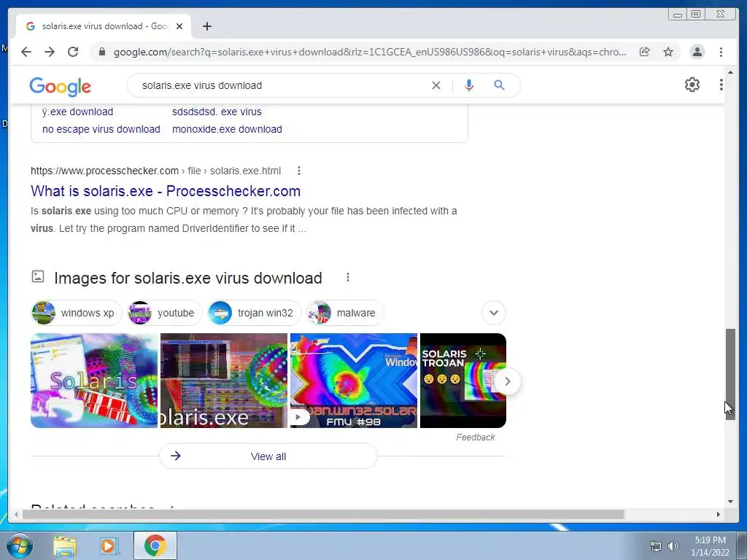Image resolution: width=747 pixels, height=560 pixels.
Task: Select the solaris.exe virus download tab
Action: click(x=104, y=26)
